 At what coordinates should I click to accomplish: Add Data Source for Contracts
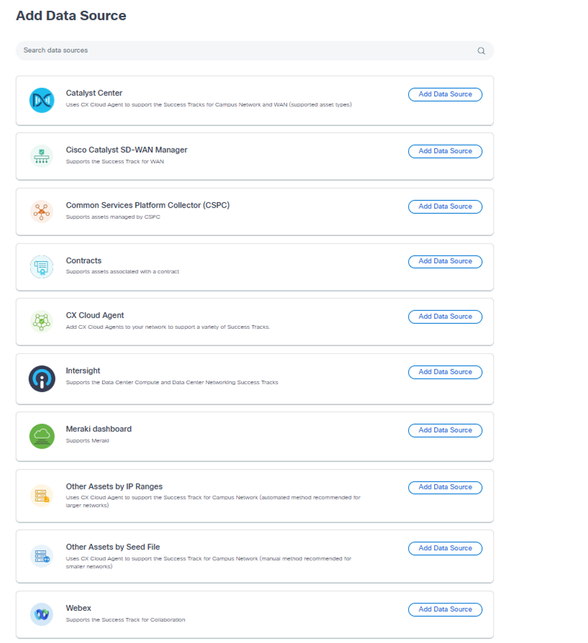445,261
